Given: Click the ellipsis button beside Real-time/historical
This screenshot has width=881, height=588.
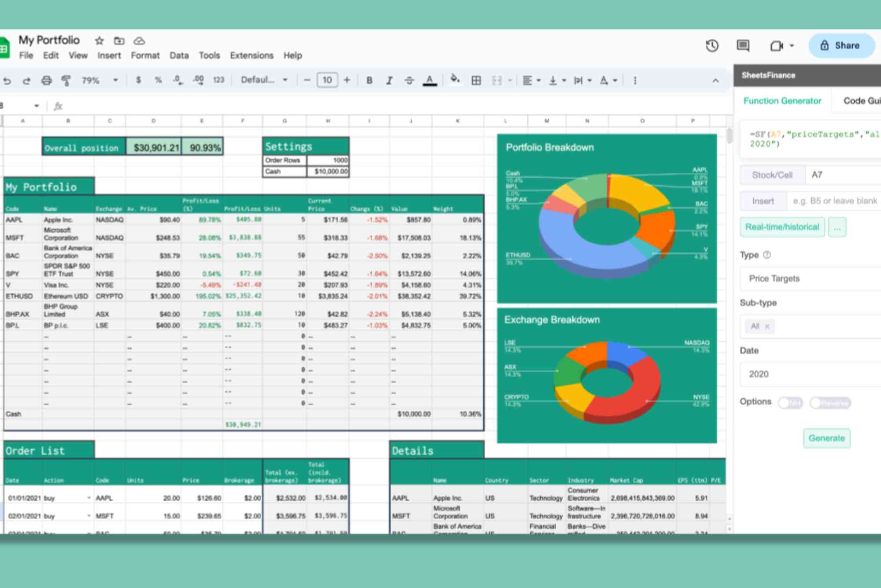Looking at the screenshot, I should tap(837, 227).
